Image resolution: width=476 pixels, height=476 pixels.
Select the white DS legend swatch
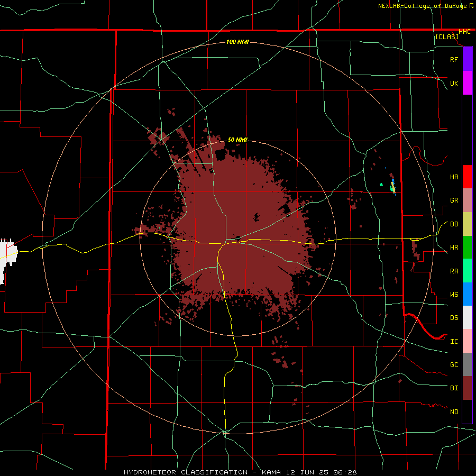pyautogui.click(x=467, y=317)
